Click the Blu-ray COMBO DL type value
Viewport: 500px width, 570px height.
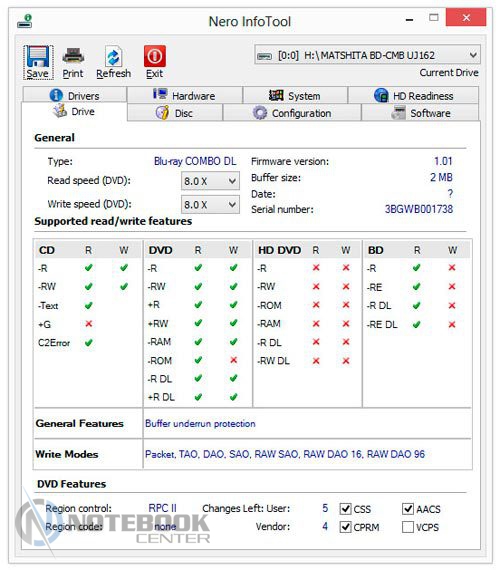click(195, 161)
